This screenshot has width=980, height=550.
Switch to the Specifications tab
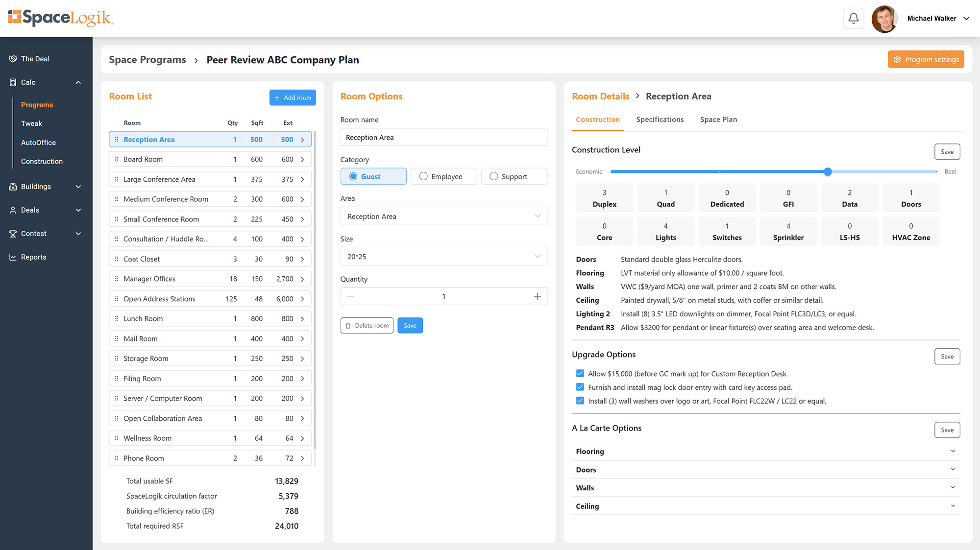[x=660, y=120]
